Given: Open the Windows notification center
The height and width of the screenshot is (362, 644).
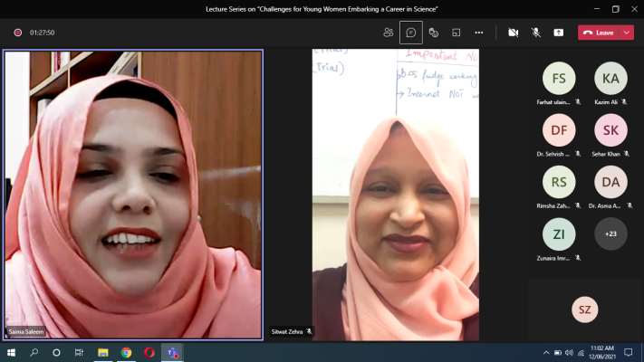Looking at the screenshot, I should 630,352.
